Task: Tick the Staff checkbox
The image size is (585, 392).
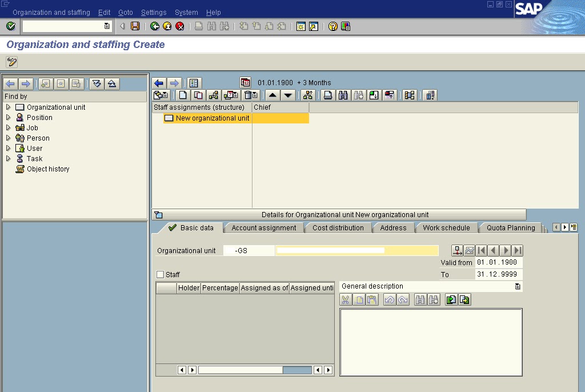Action: click(161, 274)
